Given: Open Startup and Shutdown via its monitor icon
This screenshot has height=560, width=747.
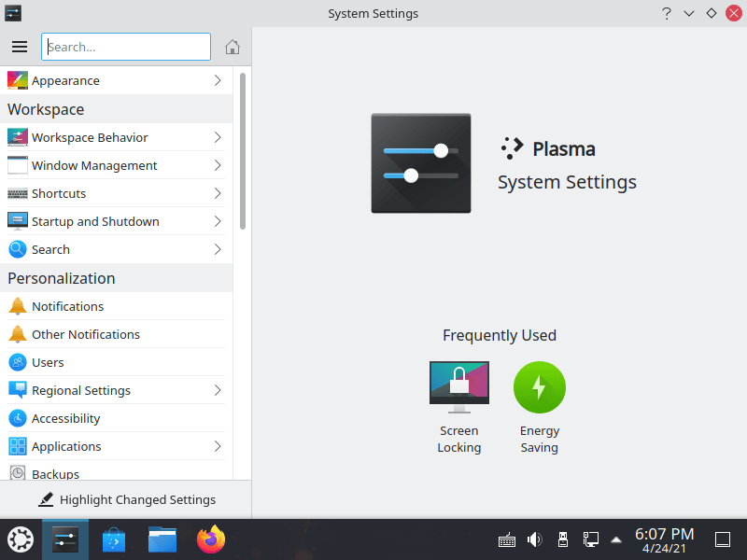Looking at the screenshot, I should pos(18,221).
